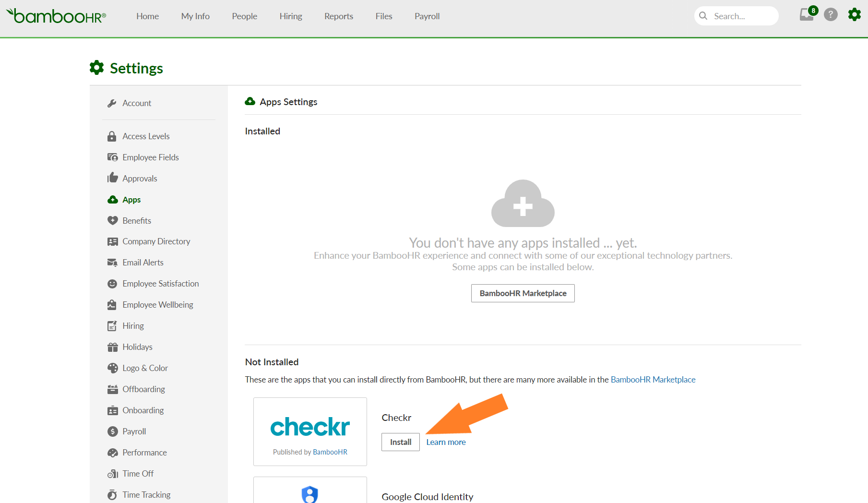This screenshot has height=503, width=868.
Task: Click the Company Directory icon
Action: click(x=112, y=241)
